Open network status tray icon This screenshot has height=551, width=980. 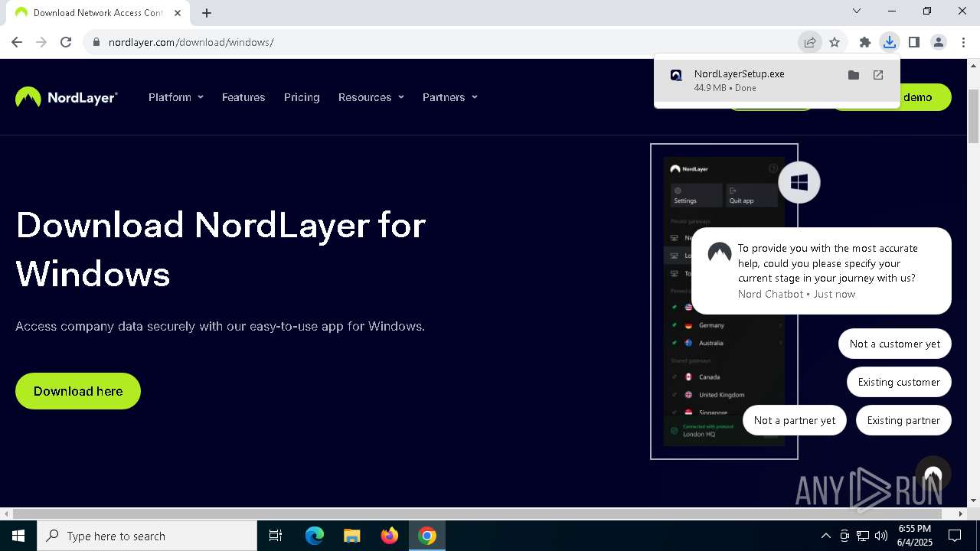coord(863,536)
